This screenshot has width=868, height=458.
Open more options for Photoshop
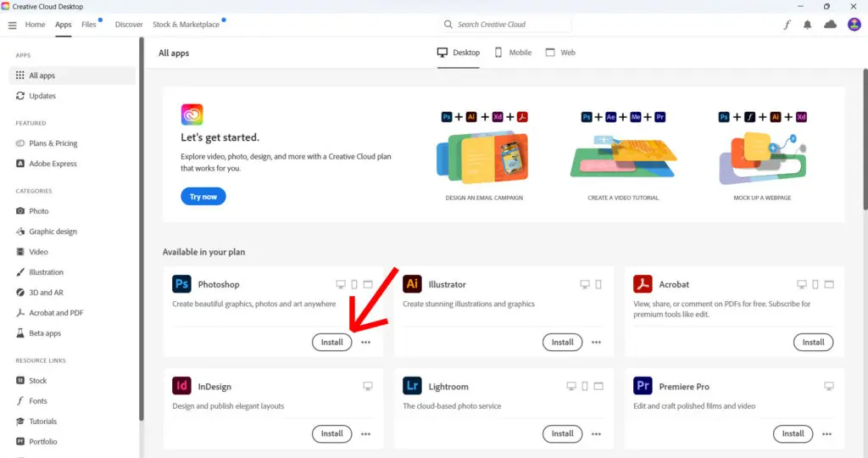pos(366,343)
